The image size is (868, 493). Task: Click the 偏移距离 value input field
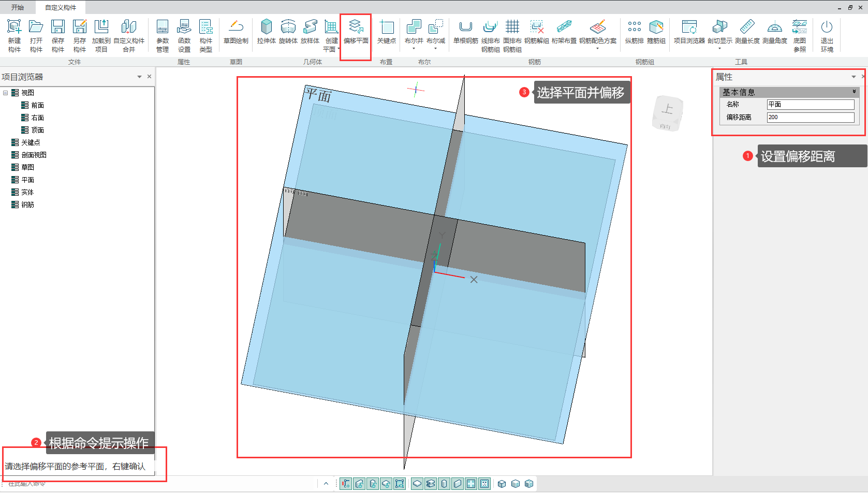[x=810, y=118]
